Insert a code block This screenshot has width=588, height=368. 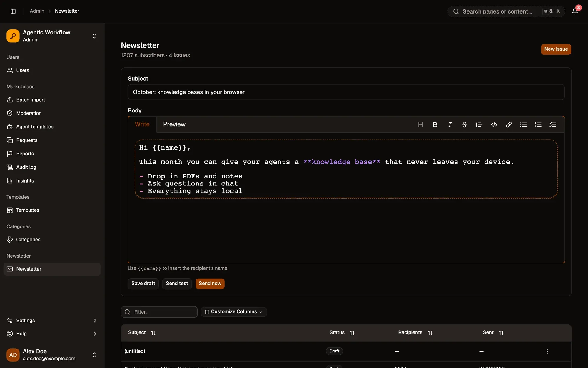pos(494,125)
